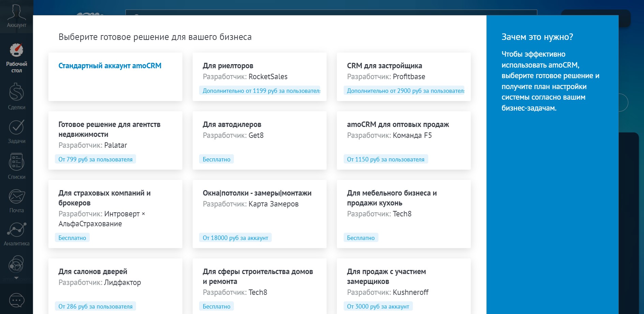Choose the Для салонов дверей solution
This screenshot has width=644, height=314.
pos(115,286)
